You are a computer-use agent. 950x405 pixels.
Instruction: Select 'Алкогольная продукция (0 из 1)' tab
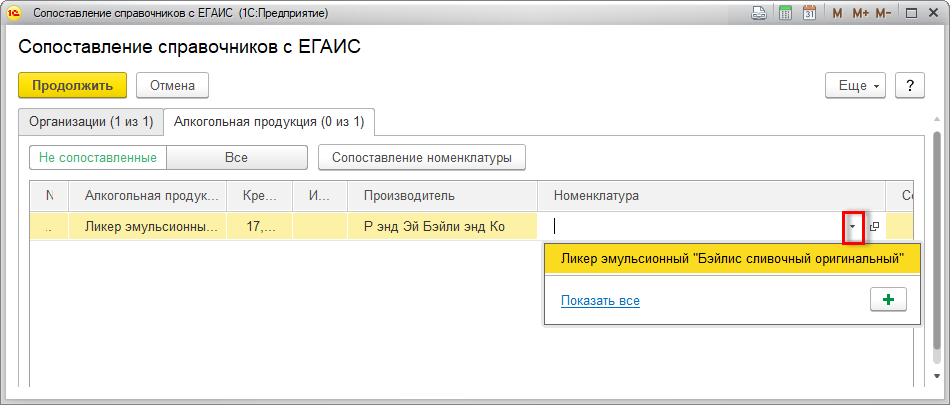(269, 122)
